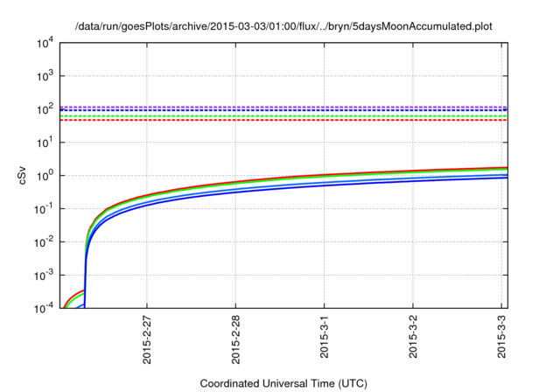Click the 2015-2-28 date tick label
This screenshot has width=560, height=392.
235,339
